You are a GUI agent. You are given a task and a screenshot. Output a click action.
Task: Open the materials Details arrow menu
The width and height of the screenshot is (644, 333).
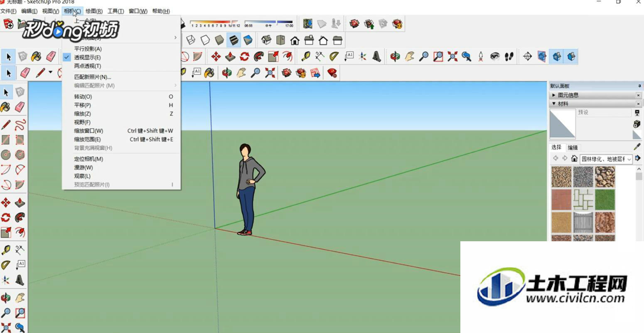638,158
